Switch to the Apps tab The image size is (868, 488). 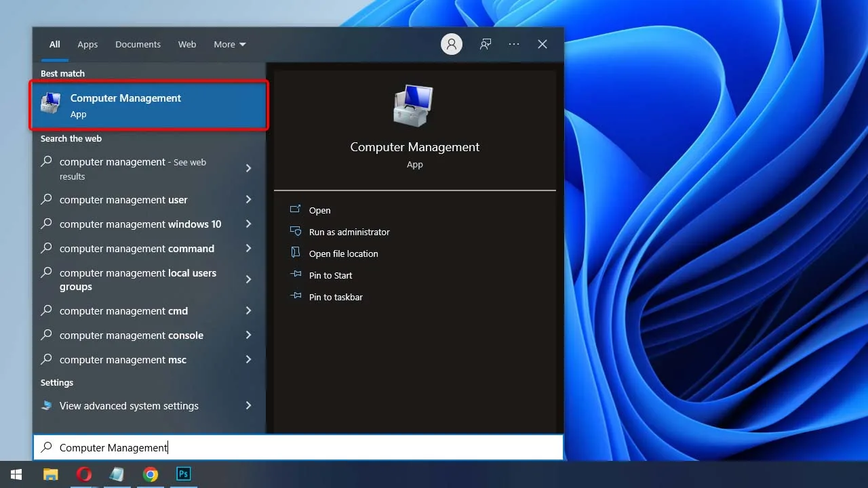(87, 44)
